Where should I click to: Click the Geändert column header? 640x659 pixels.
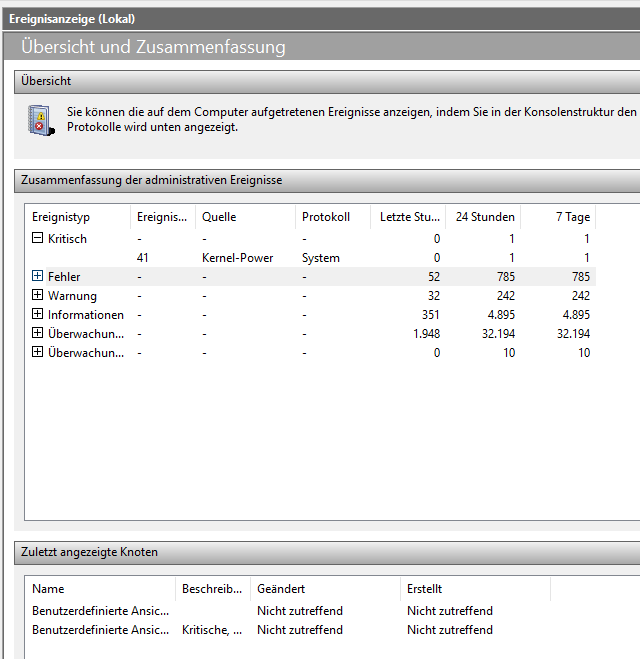click(325, 589)
